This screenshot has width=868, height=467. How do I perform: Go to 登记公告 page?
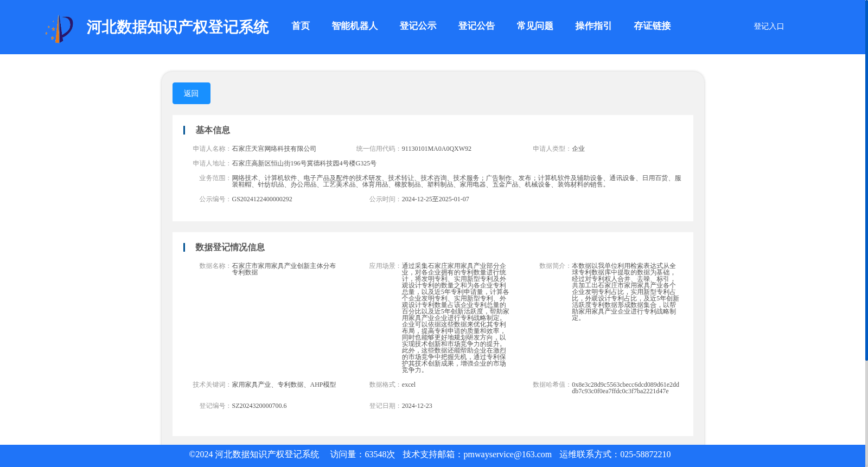coord(476,26)
